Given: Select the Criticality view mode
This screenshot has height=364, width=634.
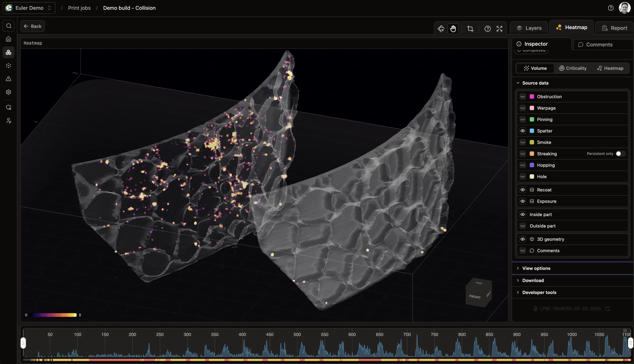Looking at the screenshot, I should coord(572,68).
